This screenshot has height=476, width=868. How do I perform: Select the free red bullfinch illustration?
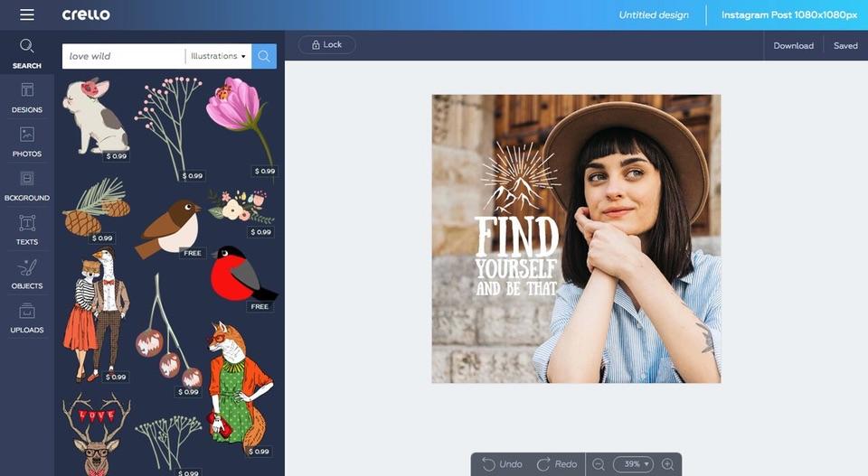click(x=240, y=275)
